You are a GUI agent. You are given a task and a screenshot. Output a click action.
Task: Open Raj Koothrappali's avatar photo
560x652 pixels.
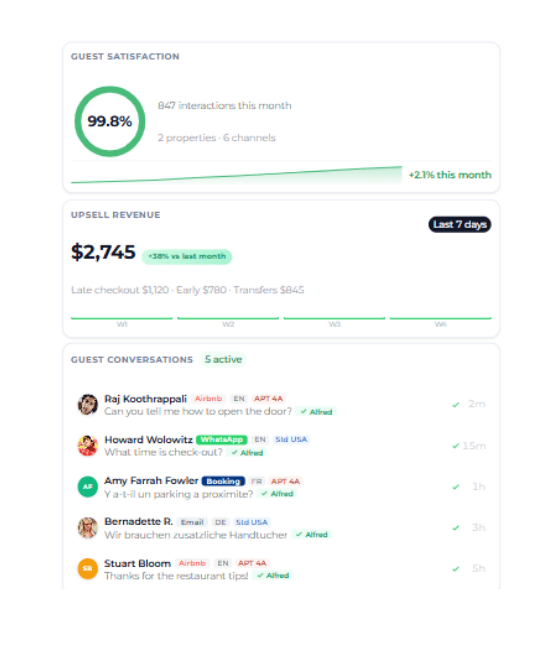coord(88,404)
